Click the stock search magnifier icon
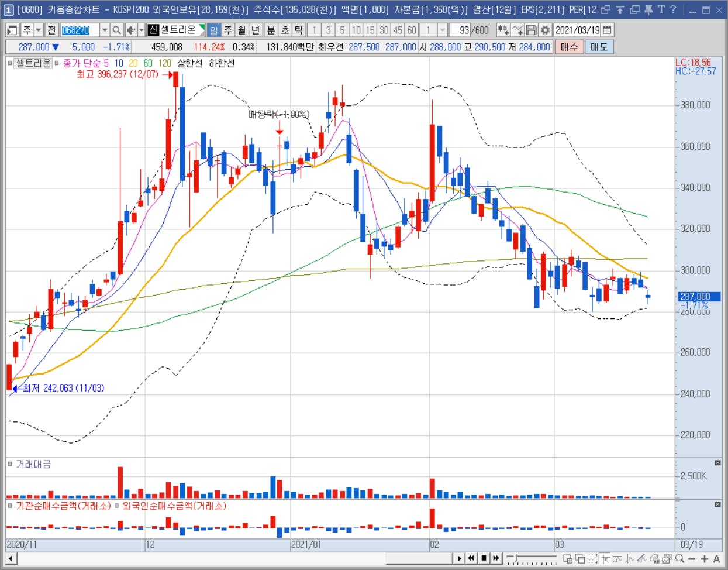The width and height of the screenshot is (728, 570). coord(116,30)
